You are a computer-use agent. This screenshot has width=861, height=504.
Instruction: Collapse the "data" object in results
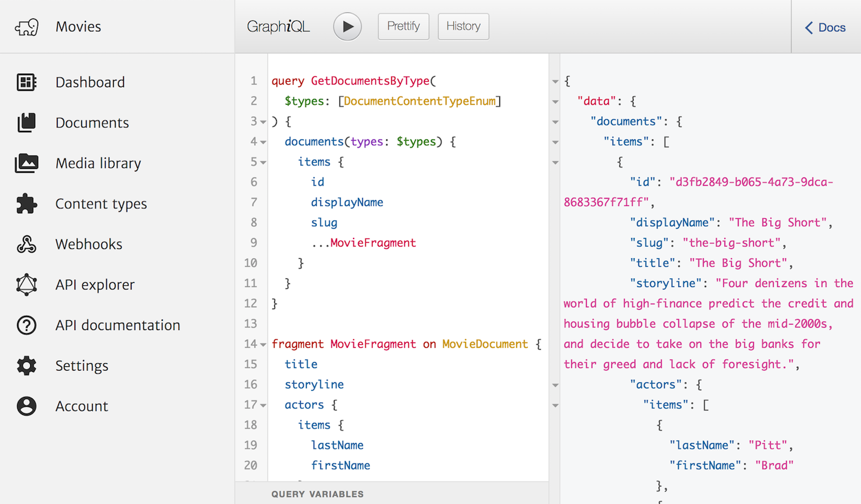(x=555, y=101)
